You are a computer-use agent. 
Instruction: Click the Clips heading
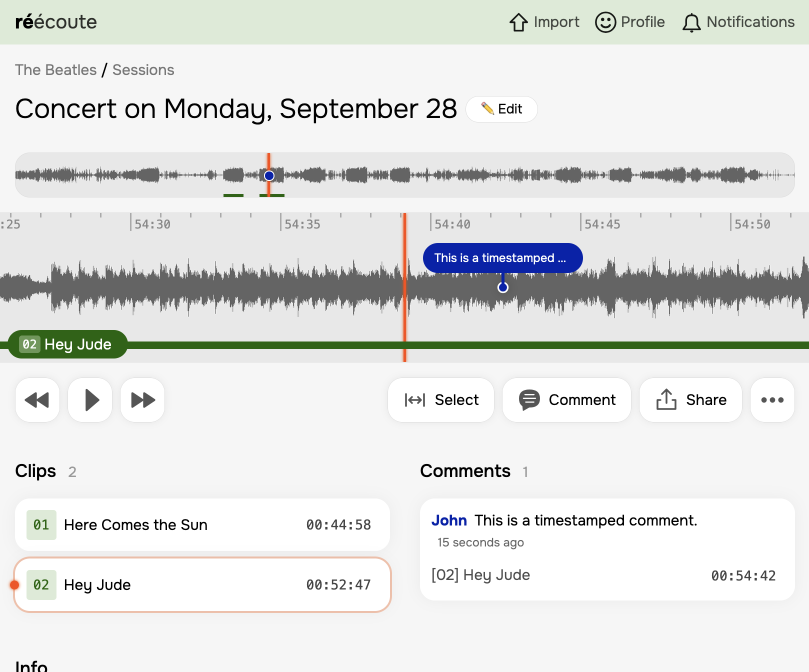35,471
